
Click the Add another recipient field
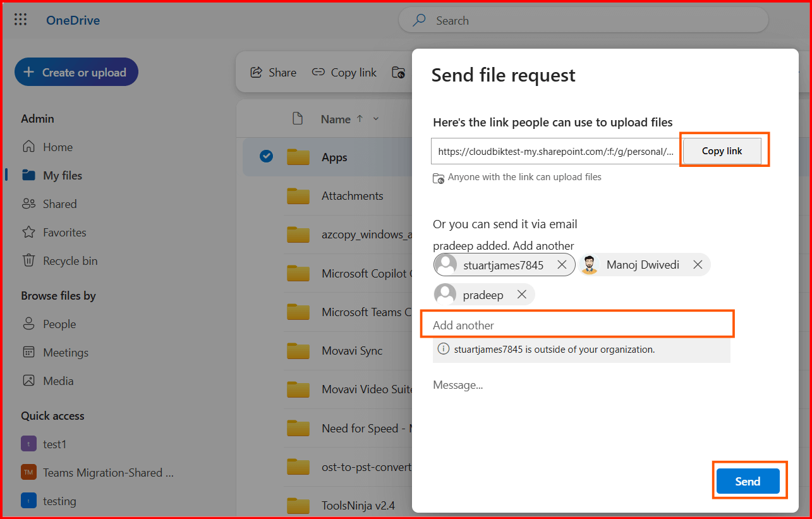(x=578, y=325)
